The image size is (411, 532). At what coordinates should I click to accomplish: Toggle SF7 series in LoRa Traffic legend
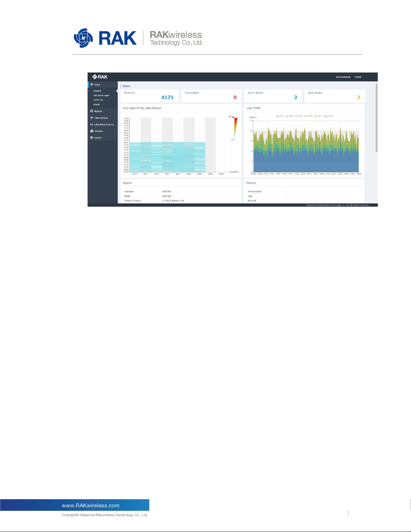280,116
